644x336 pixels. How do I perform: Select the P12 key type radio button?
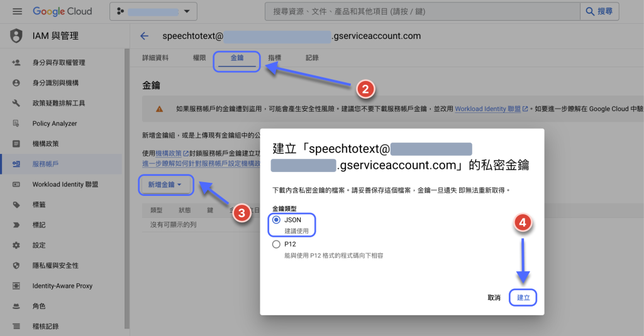click(x=277, y=244)
